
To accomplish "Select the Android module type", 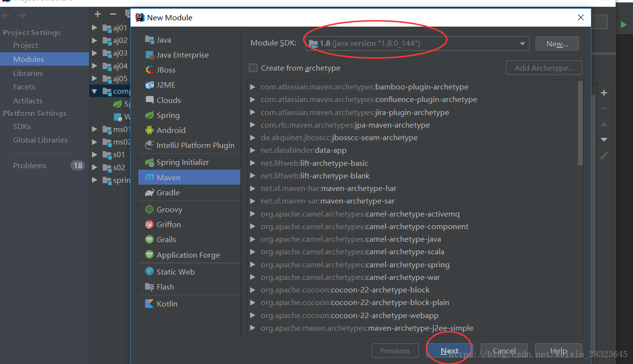I will (189, 130).
